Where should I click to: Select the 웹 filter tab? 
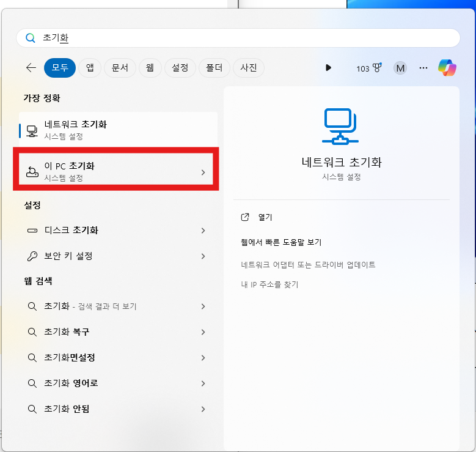tap(150, 67)
